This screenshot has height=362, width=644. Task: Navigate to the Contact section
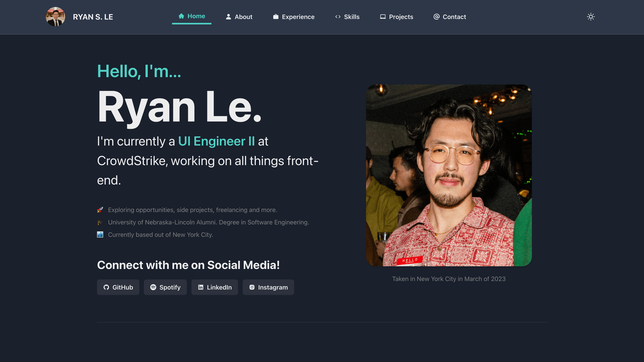click(x=450, y=17)
